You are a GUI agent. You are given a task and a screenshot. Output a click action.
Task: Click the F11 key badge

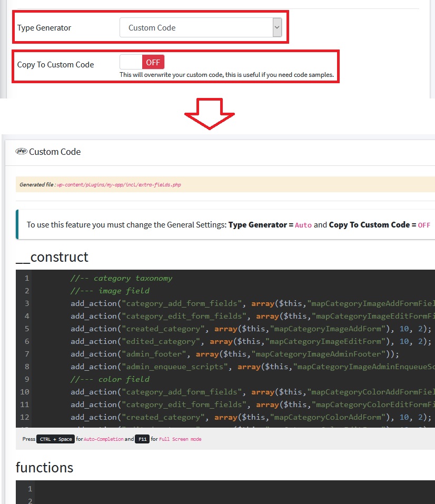[x=142, y=439]
